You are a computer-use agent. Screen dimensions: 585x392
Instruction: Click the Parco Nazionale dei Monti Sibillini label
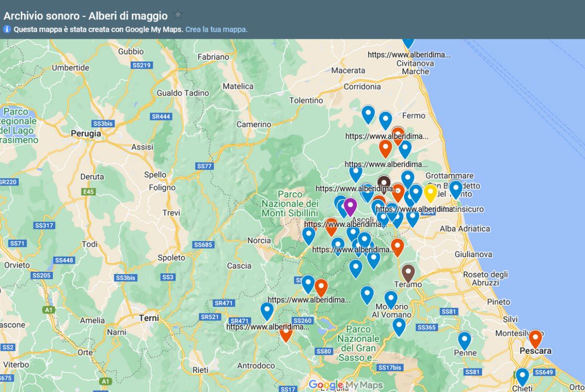[290, 203]
